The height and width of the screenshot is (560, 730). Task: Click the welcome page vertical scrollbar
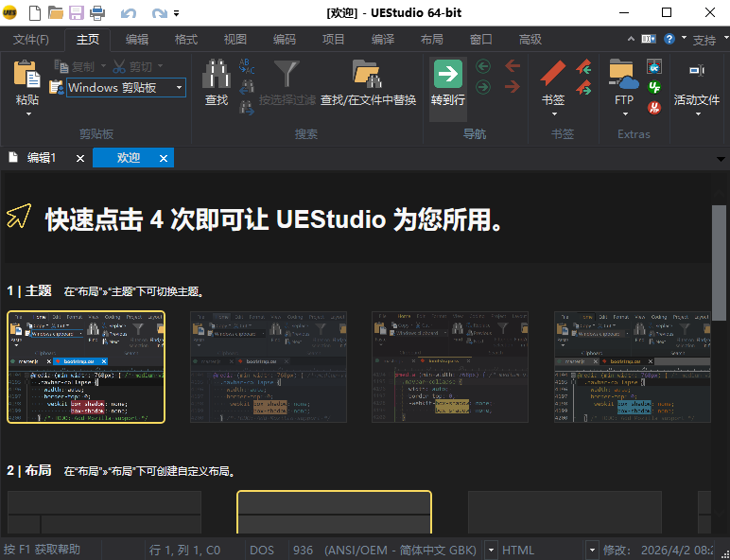point(720,263)
